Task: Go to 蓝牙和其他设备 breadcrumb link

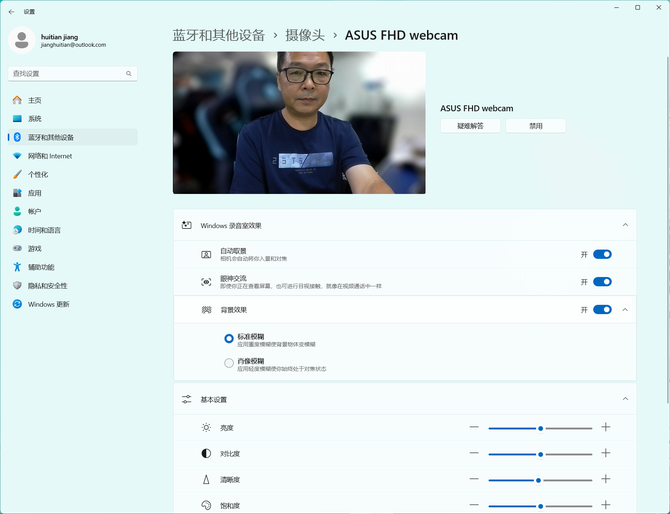Action: point(219,35)
